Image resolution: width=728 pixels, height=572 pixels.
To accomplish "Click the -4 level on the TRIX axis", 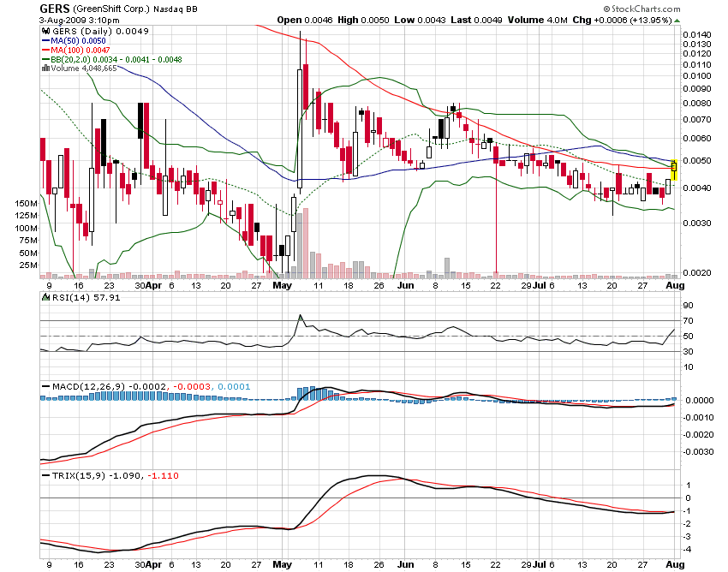I will (687, 549).
